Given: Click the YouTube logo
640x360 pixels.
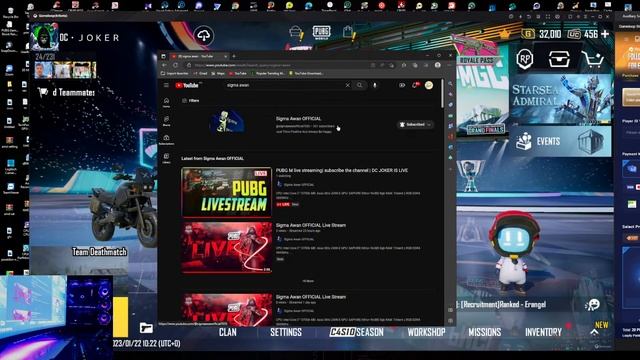Looking at the screenshot, I should tap(187, 85).
